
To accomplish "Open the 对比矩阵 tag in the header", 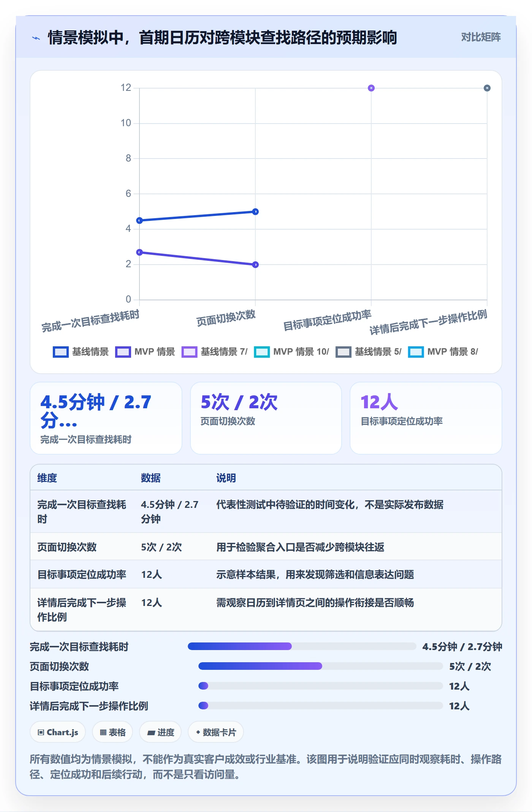I will [481, 37].
